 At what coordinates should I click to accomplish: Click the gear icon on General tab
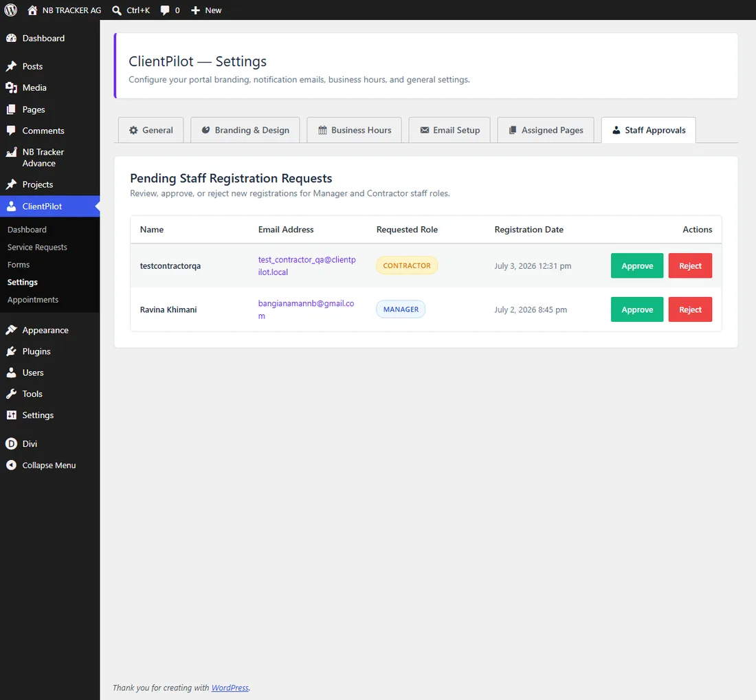click(x=133, y=130)
